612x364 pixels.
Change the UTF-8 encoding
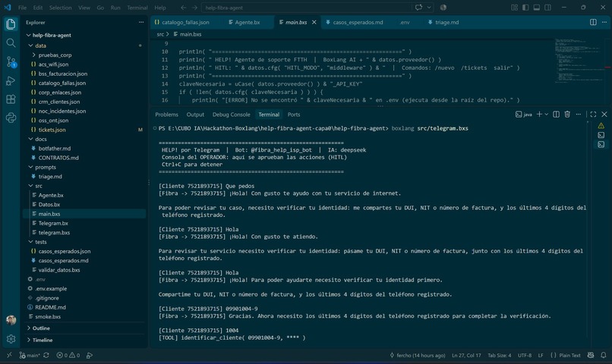(525, 355)
